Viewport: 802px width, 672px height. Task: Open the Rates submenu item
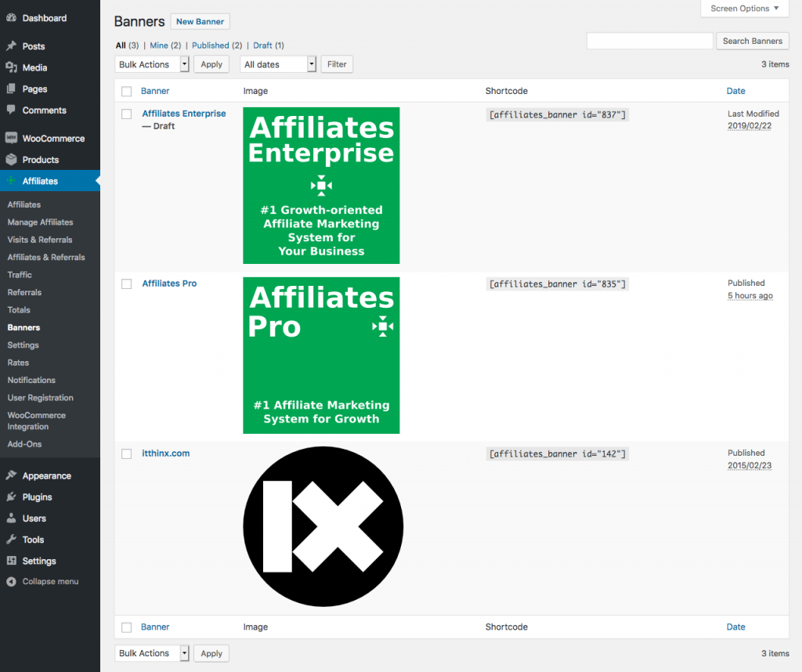click(x=18, y=363)
